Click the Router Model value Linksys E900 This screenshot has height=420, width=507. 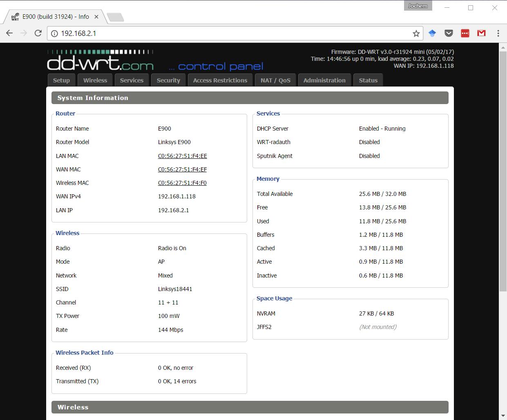tap(174, 142)
